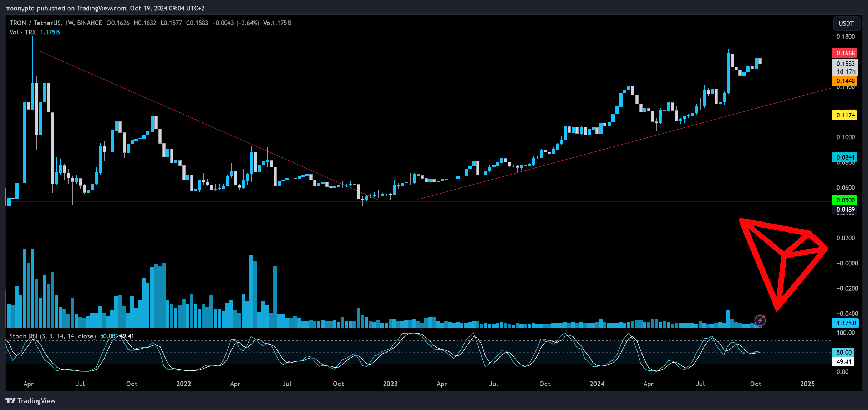The width and height of the screenshot is (868, 410).
Task: Click the red 0.1668 price label
Action: click(x=845, y=53)
